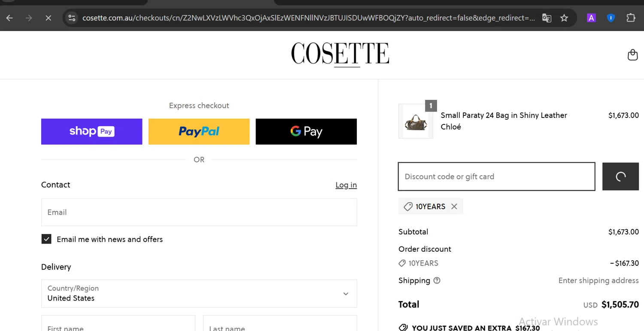Click the discount apply button with spinner
This screenshot has height=331, width=644.
620,177
